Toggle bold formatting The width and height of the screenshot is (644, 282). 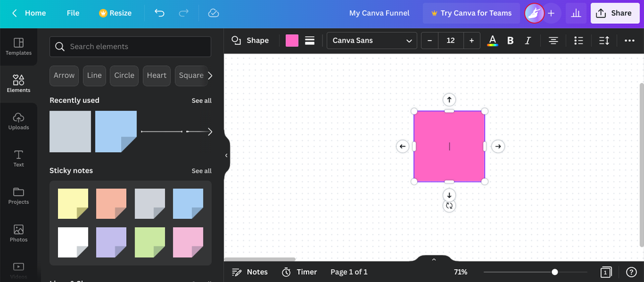[x=510, y=41]
